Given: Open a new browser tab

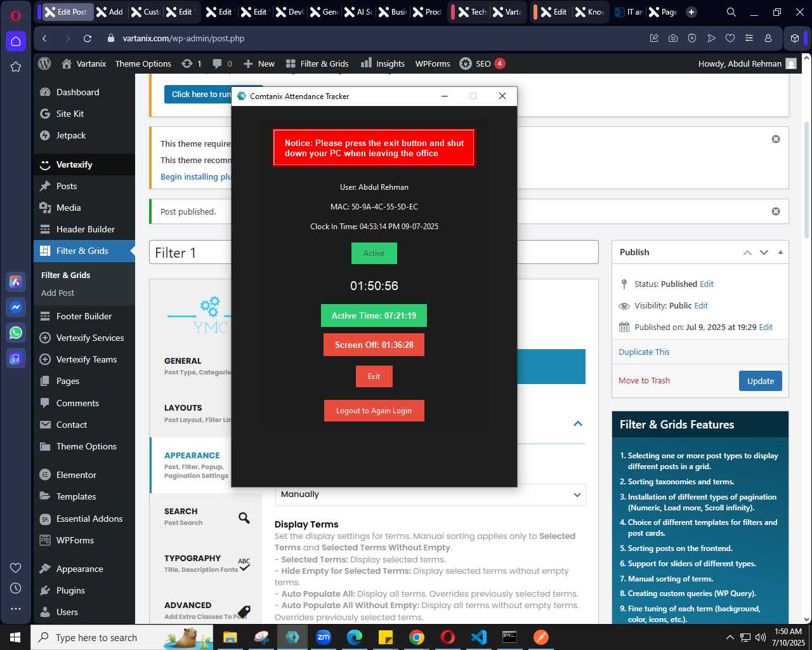Looking at the screenshot, I should pyautogui.click(x=691, y=12).
